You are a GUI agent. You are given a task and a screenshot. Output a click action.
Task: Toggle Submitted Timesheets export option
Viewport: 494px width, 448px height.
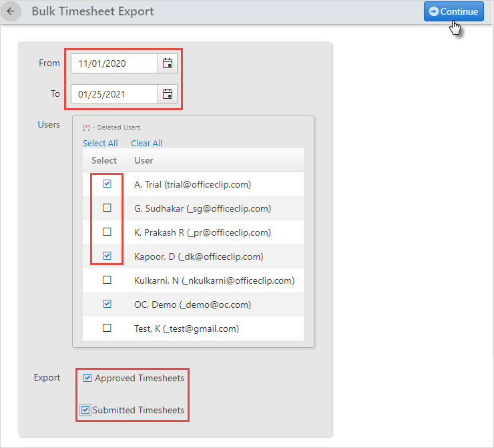pos(85,410)
